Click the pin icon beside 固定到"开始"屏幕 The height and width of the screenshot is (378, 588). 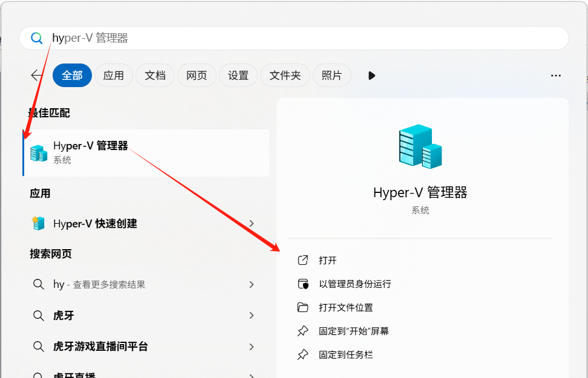(x=302, y=331)
